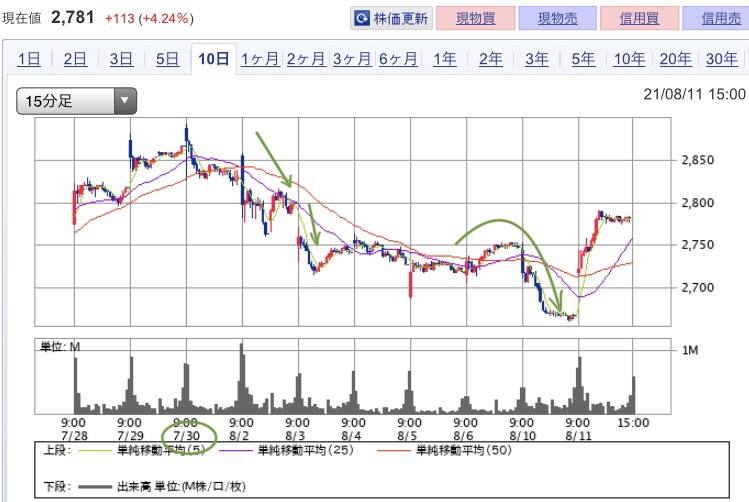Click the 8/11 date on time axis

578,436
